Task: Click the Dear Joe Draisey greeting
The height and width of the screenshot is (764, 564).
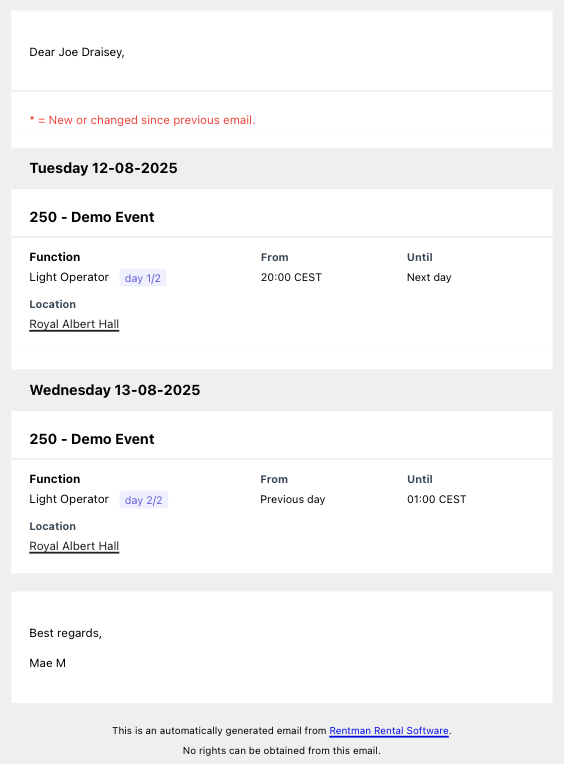Action: tap(77, 52)
